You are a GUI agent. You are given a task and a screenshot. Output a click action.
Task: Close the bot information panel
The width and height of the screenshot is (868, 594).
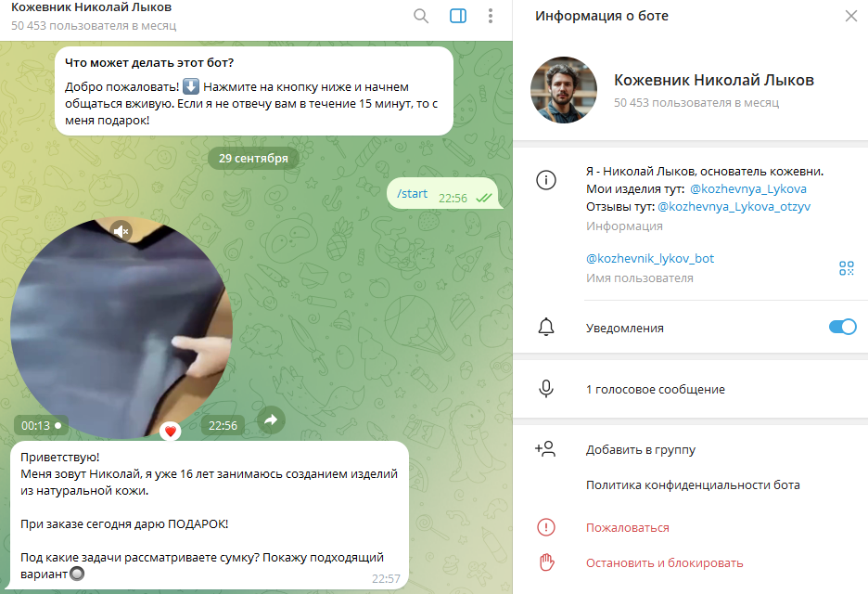coord(850,16)
